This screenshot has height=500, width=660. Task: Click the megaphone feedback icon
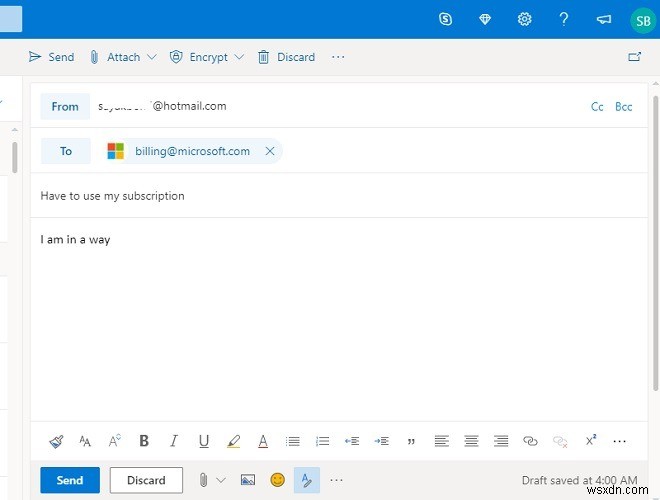pos(604,19)
